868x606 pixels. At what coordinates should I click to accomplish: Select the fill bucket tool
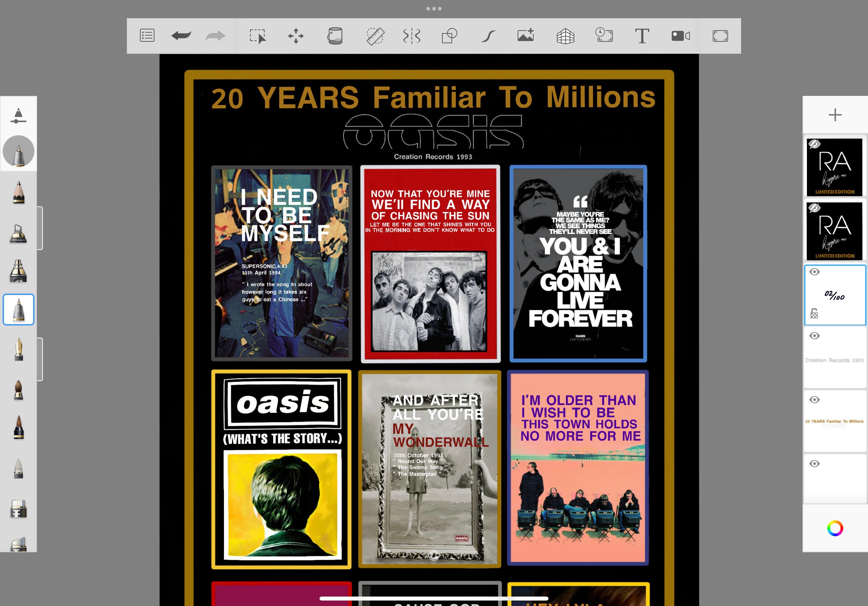tap(335, 36)
